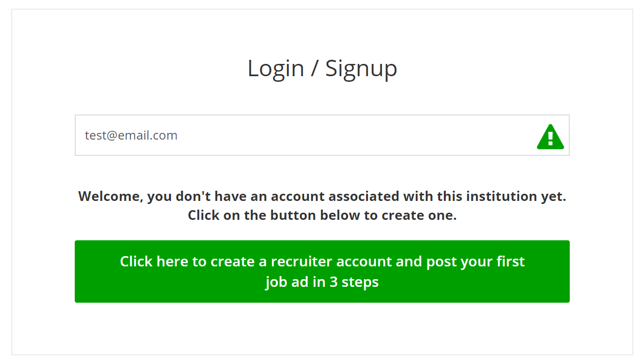Click the word "Login" in the title
This screenshot has height=363, width=644.
276,69
